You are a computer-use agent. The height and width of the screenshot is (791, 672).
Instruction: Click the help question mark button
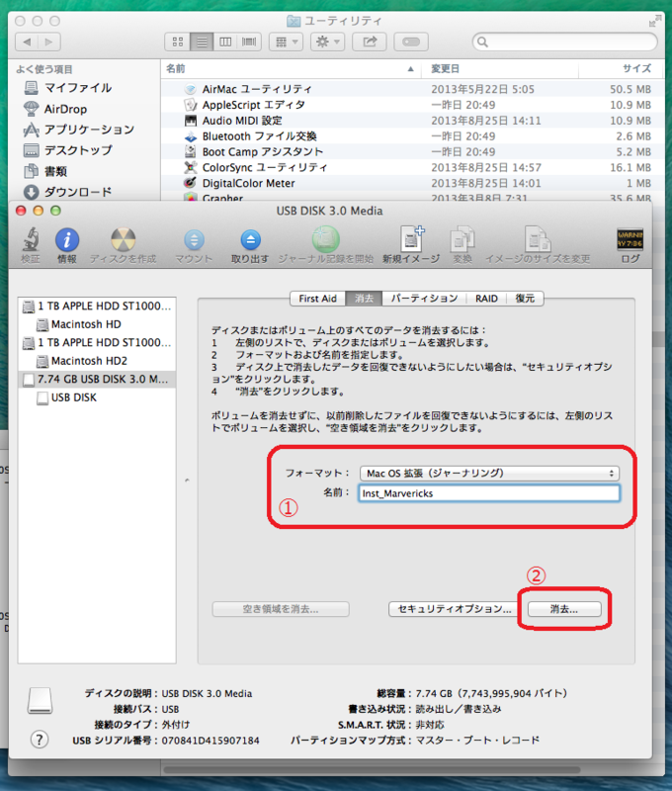[40, 740]
